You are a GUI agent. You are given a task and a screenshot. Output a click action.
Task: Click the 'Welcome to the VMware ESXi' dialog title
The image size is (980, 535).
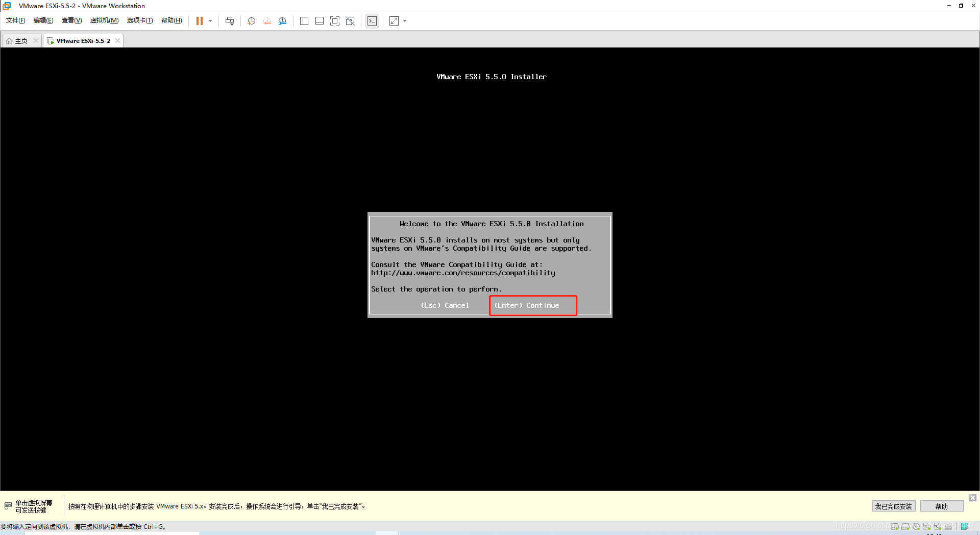(492, 224)
